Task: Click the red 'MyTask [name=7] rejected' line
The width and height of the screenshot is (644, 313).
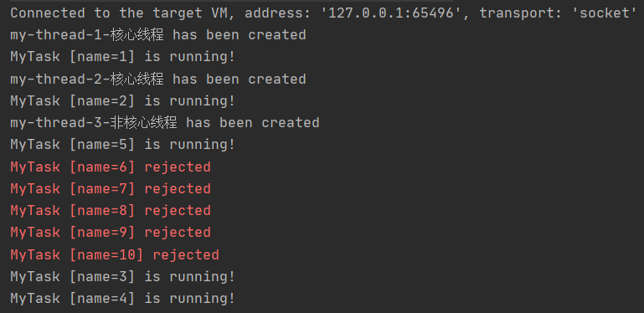Action: click(x=111, y=188)
